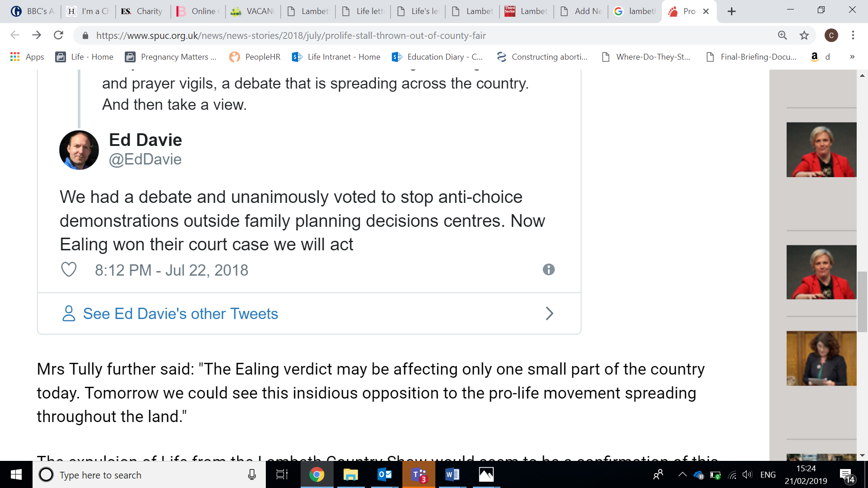Expand hidden bookmarks overflow chevron

point(852,57)
